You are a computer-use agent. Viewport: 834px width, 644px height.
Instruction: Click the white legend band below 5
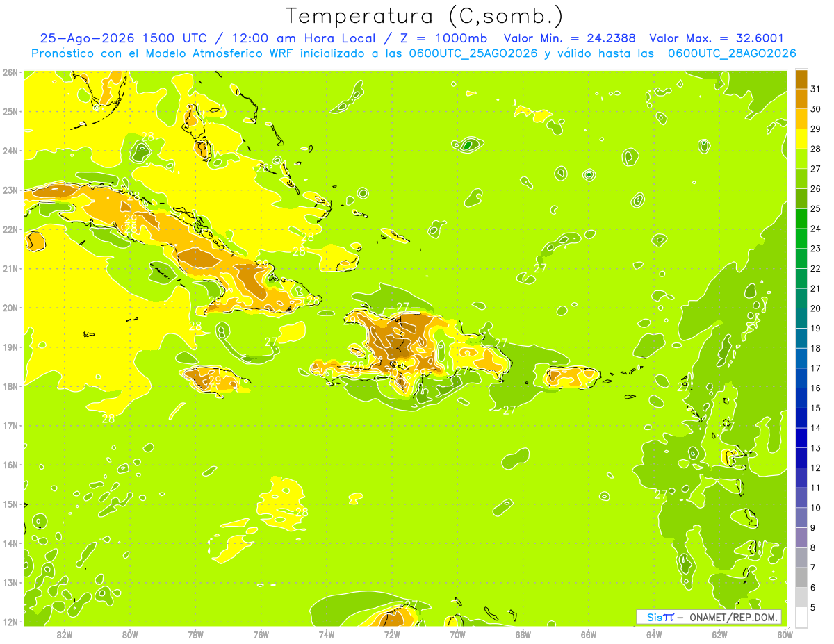[x=801, y=617]
